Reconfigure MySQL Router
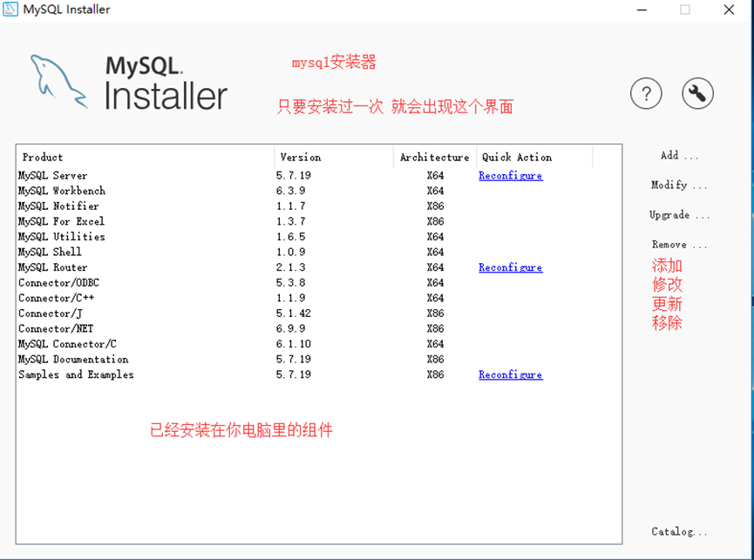This screenshot has width=754, height=560. coord(510,267)
